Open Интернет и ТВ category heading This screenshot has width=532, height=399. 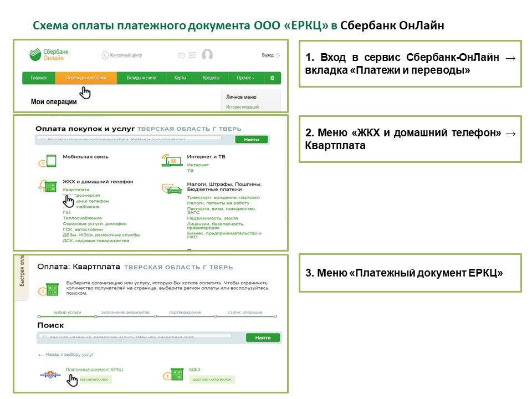coord(206,157)
